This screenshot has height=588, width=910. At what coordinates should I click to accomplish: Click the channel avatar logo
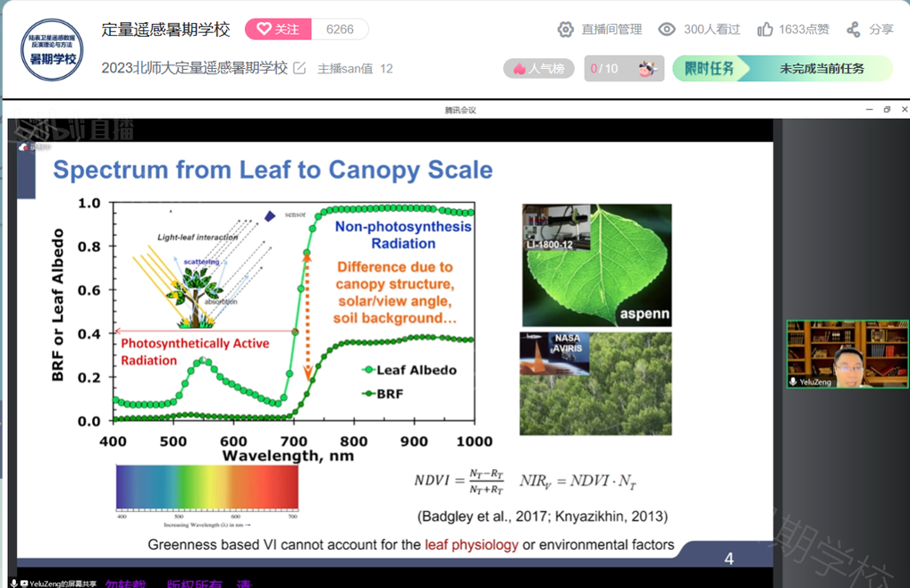click(x=52, y=49)
